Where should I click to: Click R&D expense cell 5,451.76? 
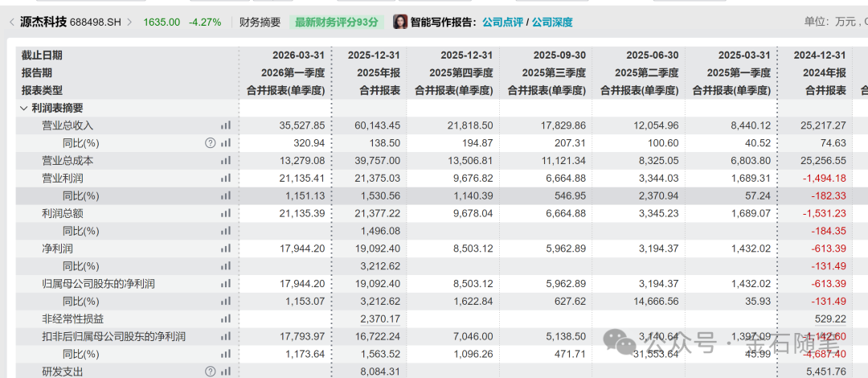click(828, 372)
